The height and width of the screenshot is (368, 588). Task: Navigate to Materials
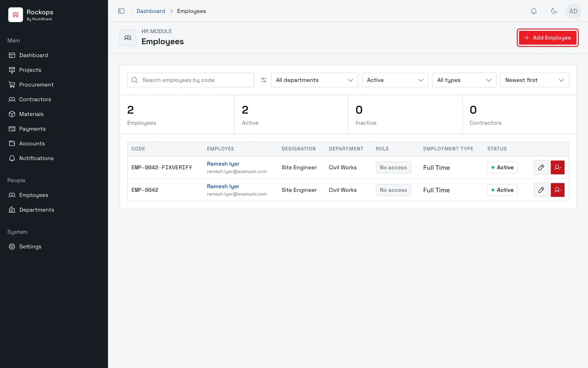54,114
